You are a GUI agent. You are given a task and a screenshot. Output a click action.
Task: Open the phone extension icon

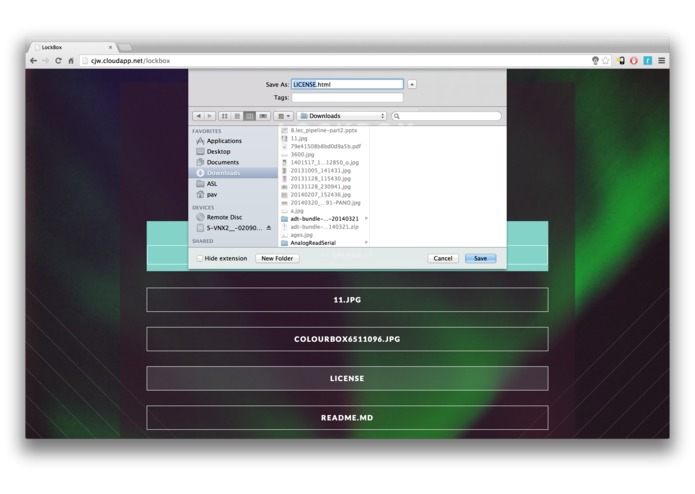pos(621,61)
